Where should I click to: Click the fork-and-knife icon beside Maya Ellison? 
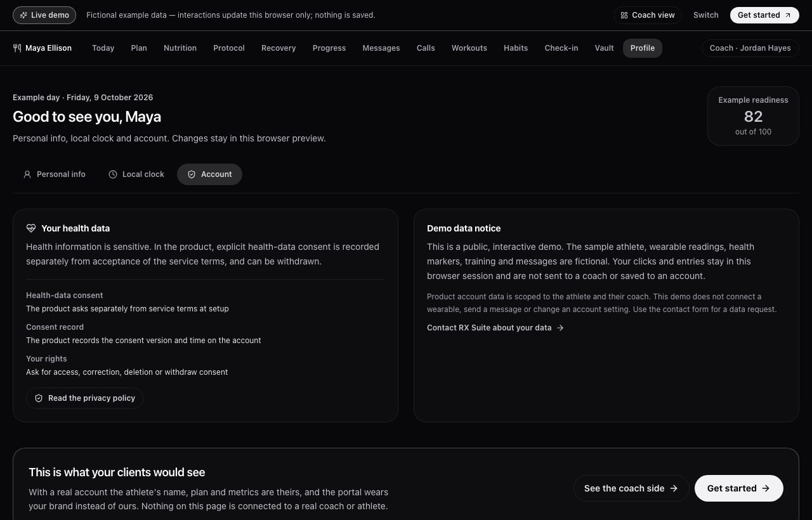17,48
